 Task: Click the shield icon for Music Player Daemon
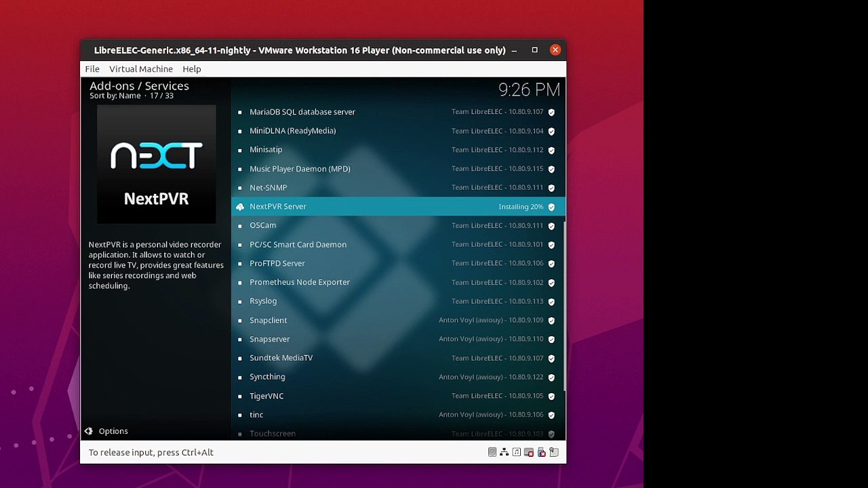coord(551,169)
